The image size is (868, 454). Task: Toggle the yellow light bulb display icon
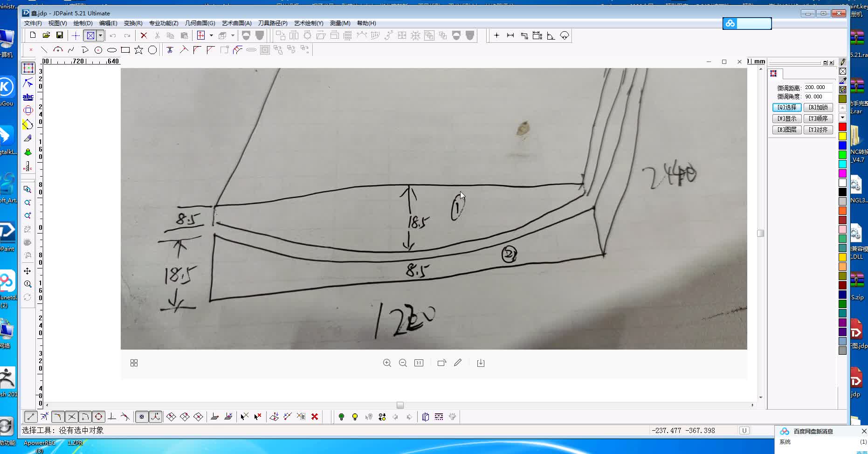pos(355,417)
